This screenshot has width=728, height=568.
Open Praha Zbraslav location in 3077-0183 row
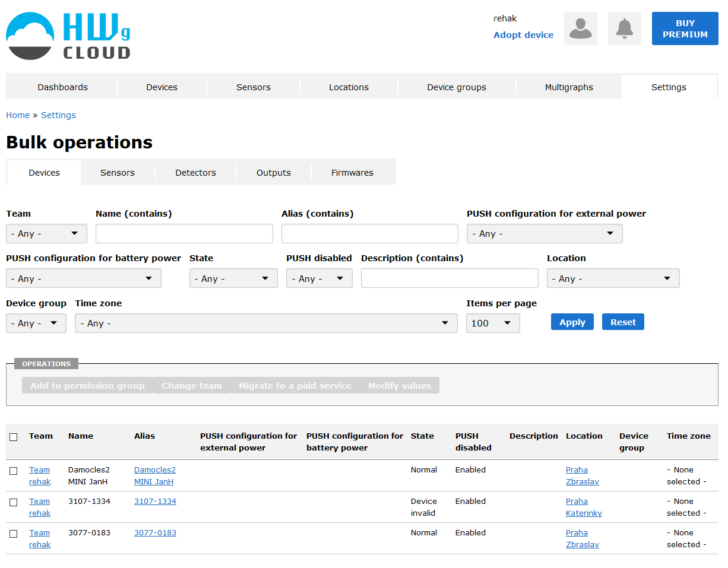tap(583, 539)
